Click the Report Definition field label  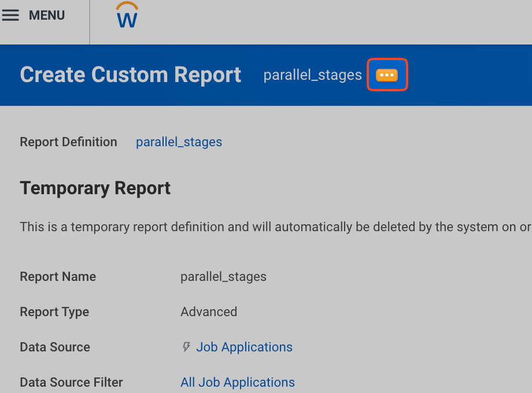click(68, 142)
